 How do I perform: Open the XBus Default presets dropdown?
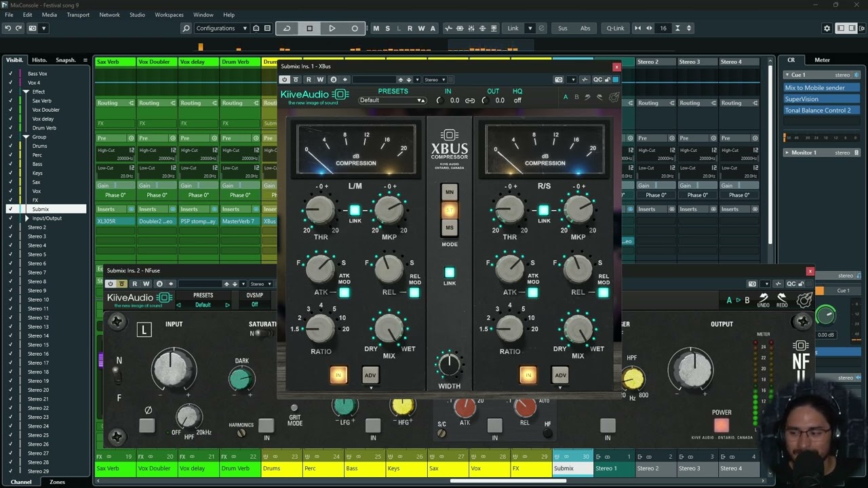(392, 100)
